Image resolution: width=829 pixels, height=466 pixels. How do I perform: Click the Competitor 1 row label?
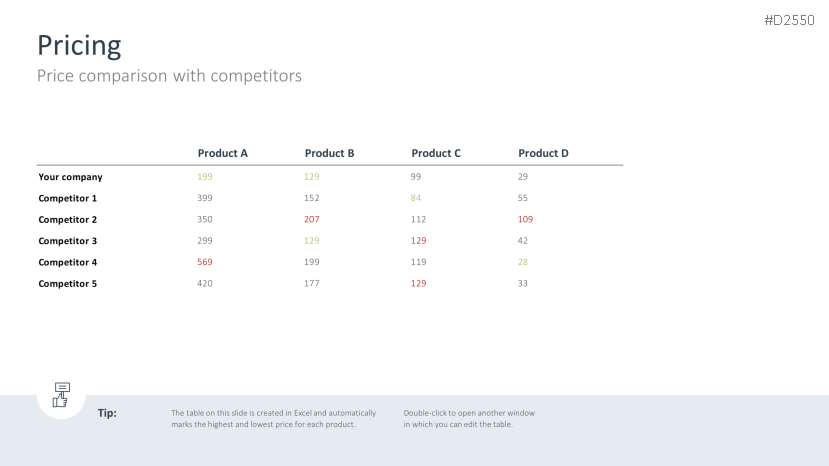coord(68,198)
